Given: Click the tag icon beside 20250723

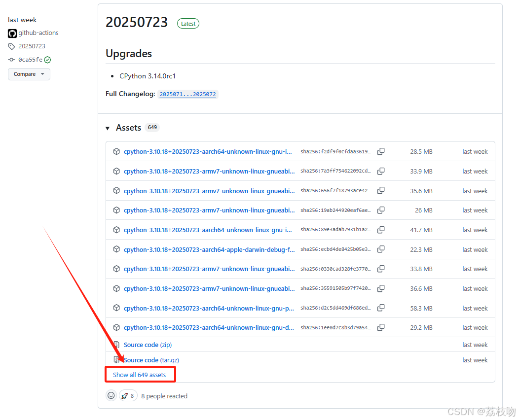Looking at the screenshot, I should (11, 46).
